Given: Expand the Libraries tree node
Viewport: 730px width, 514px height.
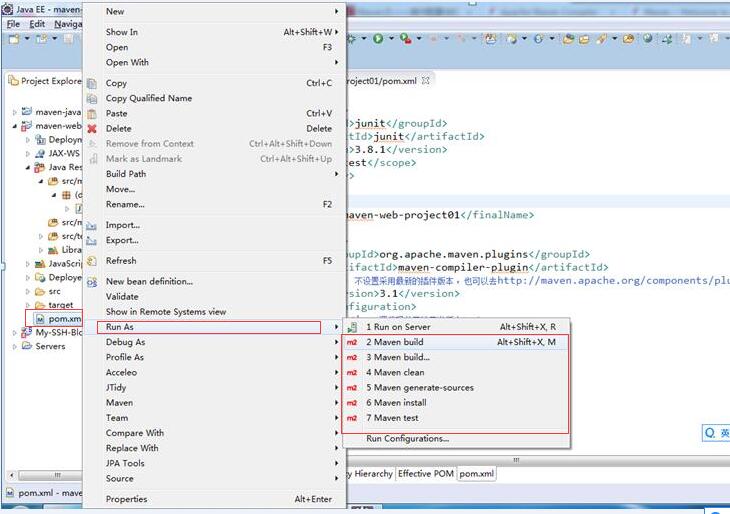Looking at the screenshot, I should pos(41,250).
